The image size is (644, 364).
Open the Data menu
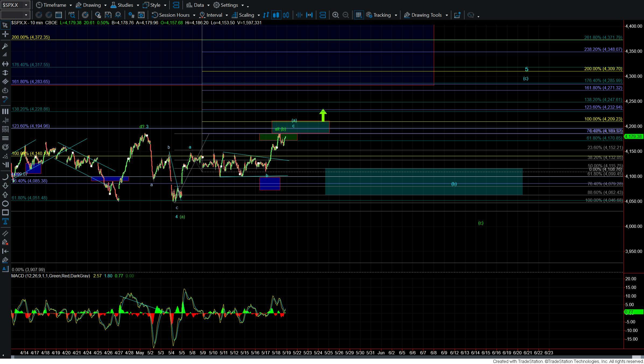click(198, 5)
